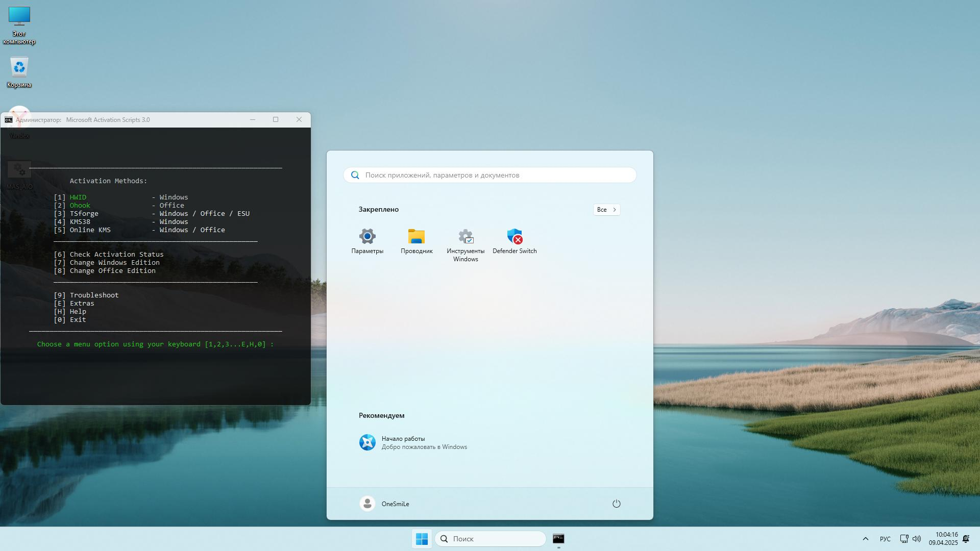Open notification center bell icon
Screen dimensions: 980x551
[x=966, y=539]
